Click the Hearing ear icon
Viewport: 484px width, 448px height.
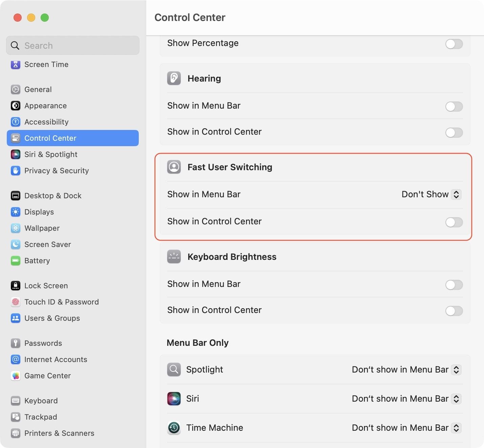pos(174,79)
